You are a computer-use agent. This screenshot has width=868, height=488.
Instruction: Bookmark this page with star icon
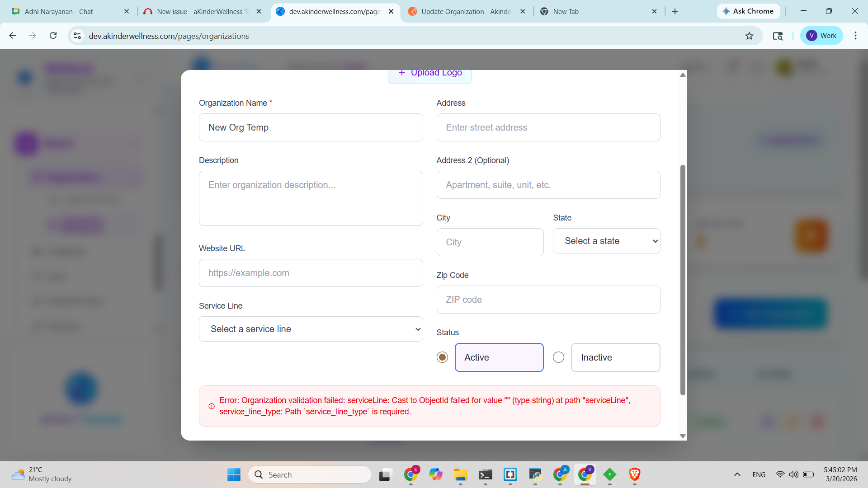(749, 36)
